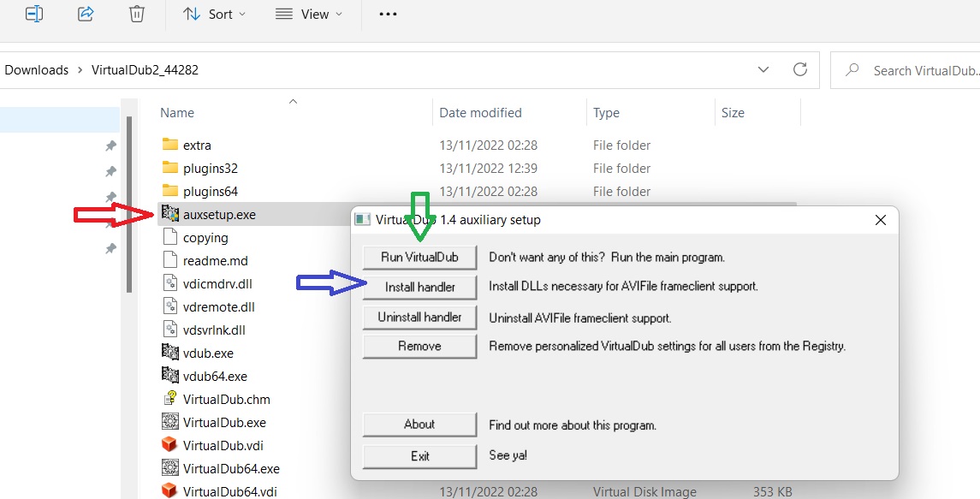Image resolution: width=980 pixels, height=499 pixels.
Task: Click the Rename icon in the Explorer toolbar
Action: coord(33,14)
